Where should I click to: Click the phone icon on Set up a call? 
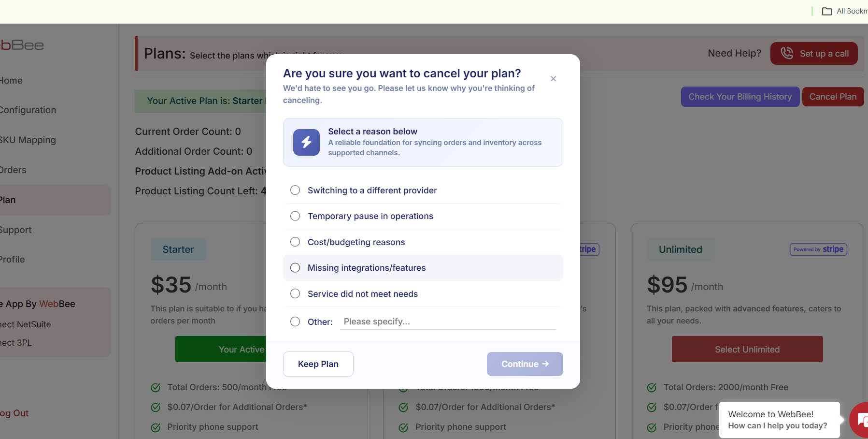(787, 53)
